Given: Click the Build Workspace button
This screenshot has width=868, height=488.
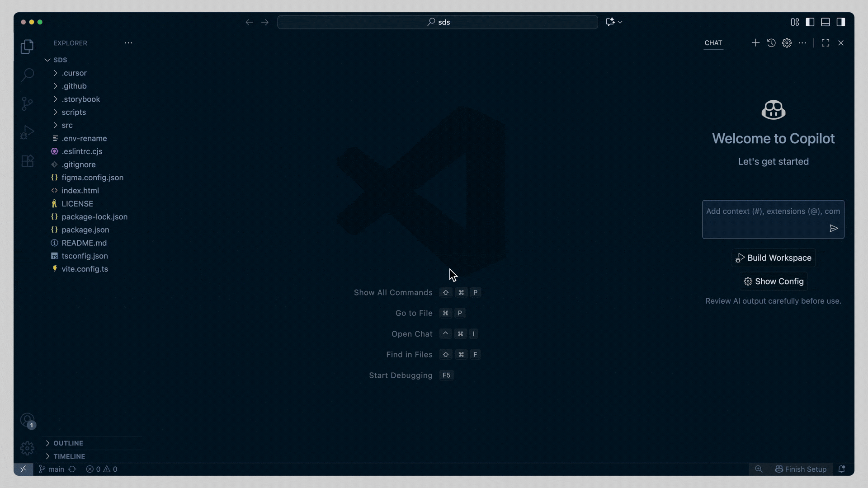Looking at the screenshot, I should [773, 258].
